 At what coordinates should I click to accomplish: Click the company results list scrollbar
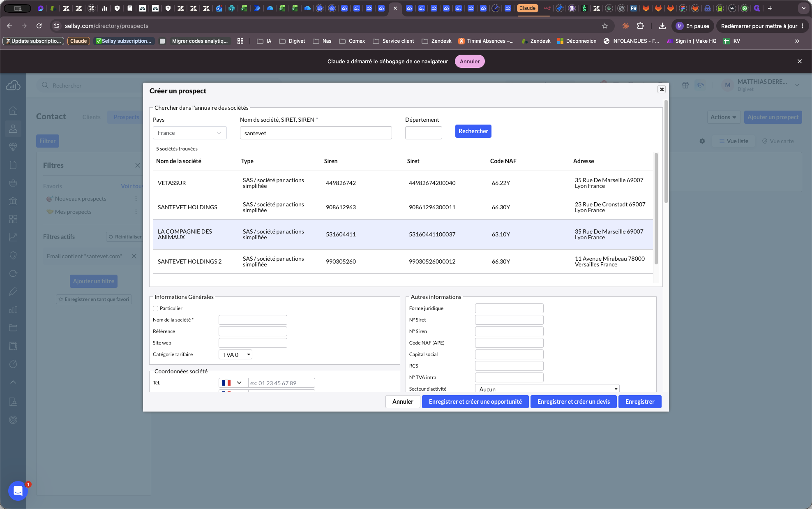[x=656, y=209]
